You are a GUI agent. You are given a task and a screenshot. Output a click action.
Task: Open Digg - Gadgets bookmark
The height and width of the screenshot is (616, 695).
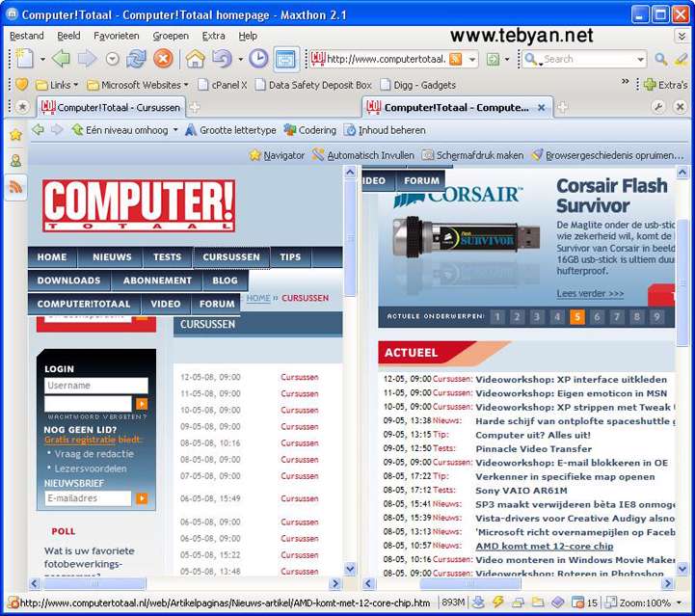(x=418, y=85)
